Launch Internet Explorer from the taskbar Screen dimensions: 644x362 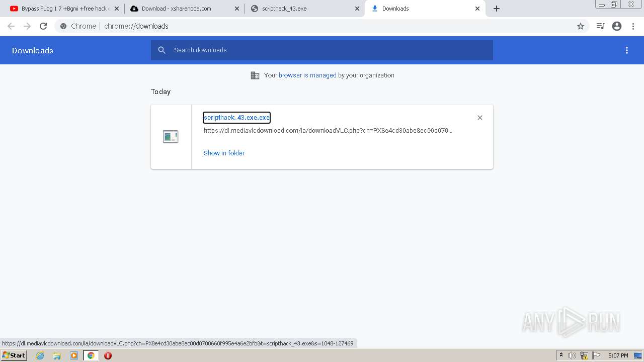[40, 355]
